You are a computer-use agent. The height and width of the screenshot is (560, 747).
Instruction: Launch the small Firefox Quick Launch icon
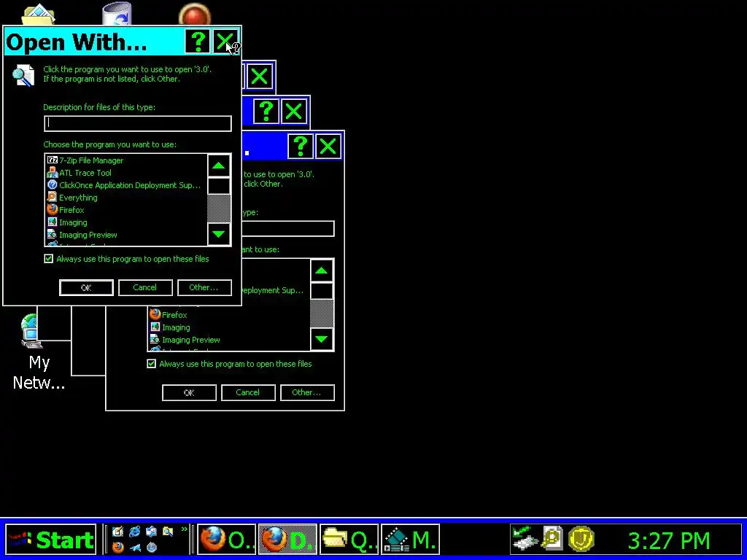(117, 547)
